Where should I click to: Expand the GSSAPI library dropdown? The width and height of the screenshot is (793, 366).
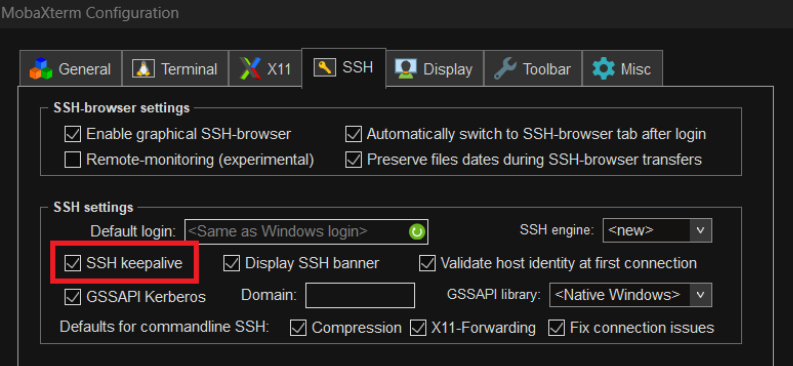coord(631,295)
